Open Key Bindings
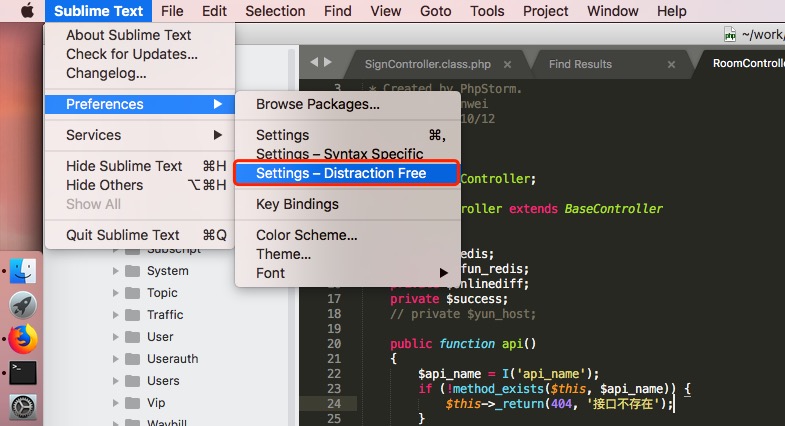This screenshot has height=426, width=785. tap(348, 204)
